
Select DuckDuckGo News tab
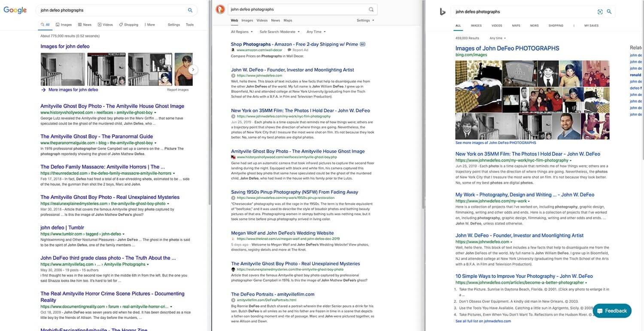click(276, 20)
